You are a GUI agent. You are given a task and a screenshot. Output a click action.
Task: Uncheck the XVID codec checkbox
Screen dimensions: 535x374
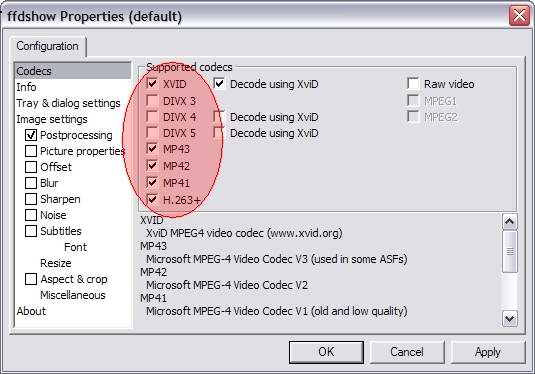(152, 84)
